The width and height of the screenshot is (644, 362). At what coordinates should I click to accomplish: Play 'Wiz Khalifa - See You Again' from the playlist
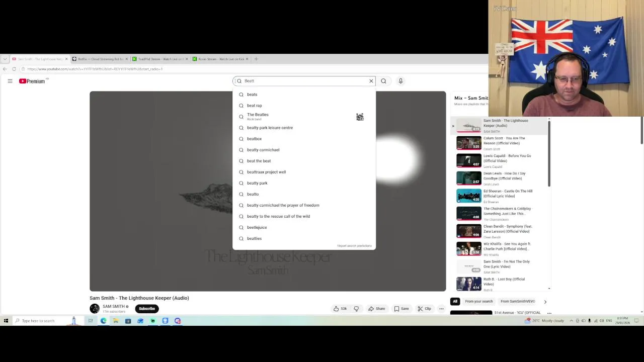tap(498, 249)
